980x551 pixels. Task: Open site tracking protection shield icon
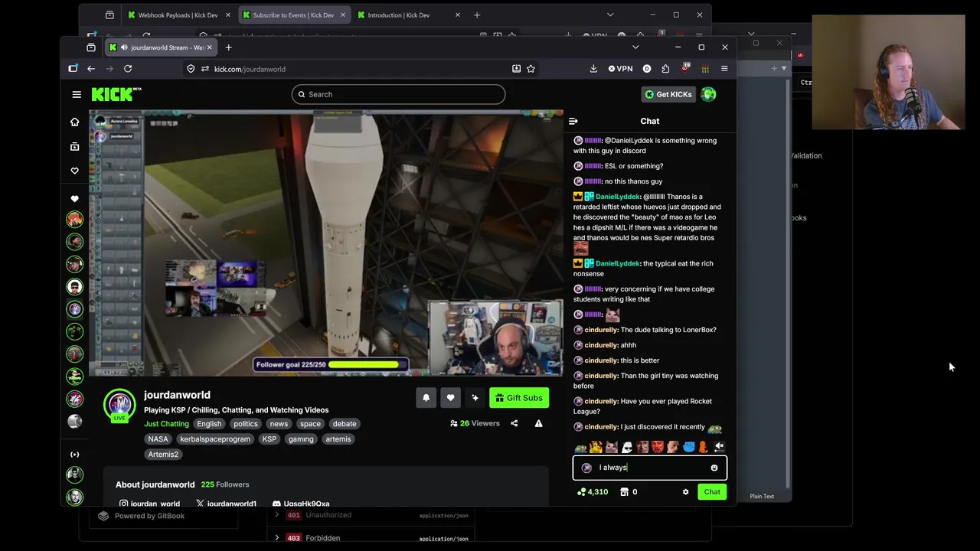(x=191, y=69)
